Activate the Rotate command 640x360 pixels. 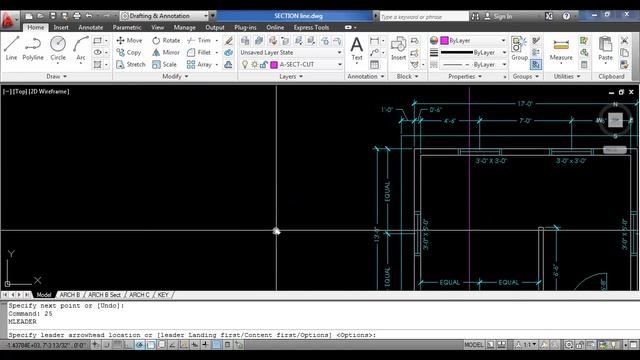coord(166,40)
